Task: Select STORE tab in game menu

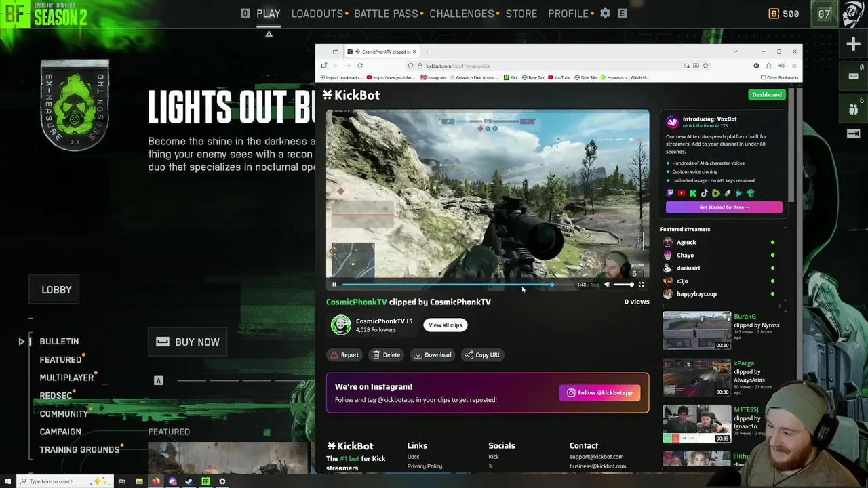Action: pos(521,14)
